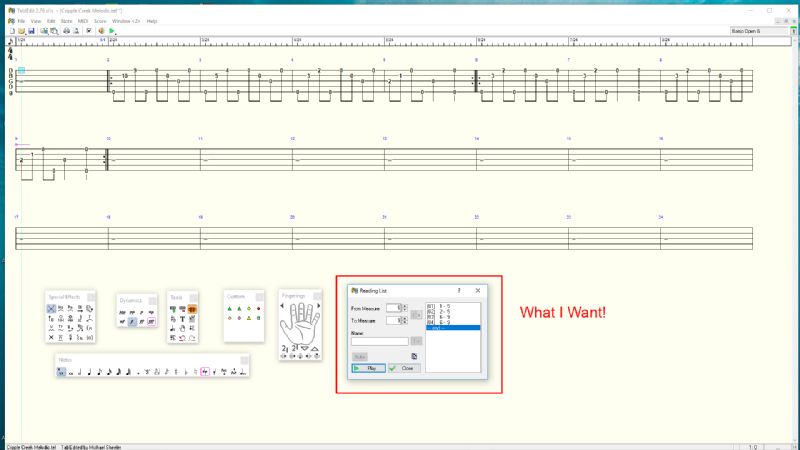Adjust the To Measure stepper arrows

[x=405, y=320]
